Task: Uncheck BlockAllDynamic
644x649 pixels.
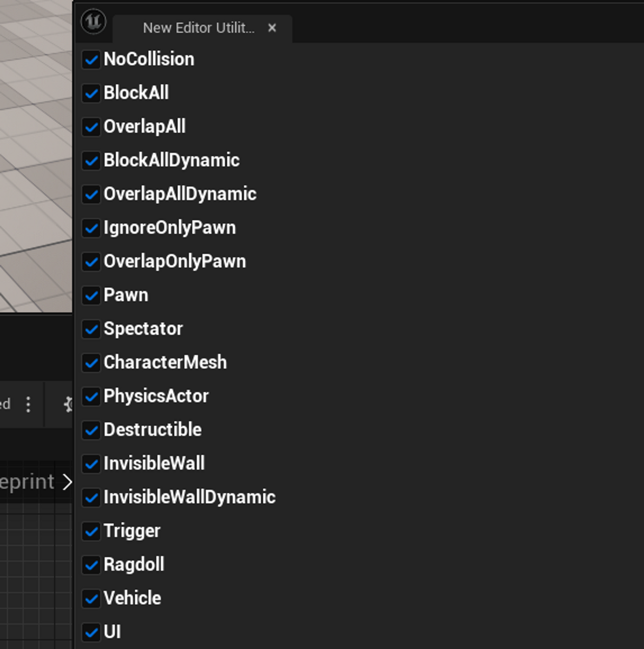Action: click(x=90, y=162)
